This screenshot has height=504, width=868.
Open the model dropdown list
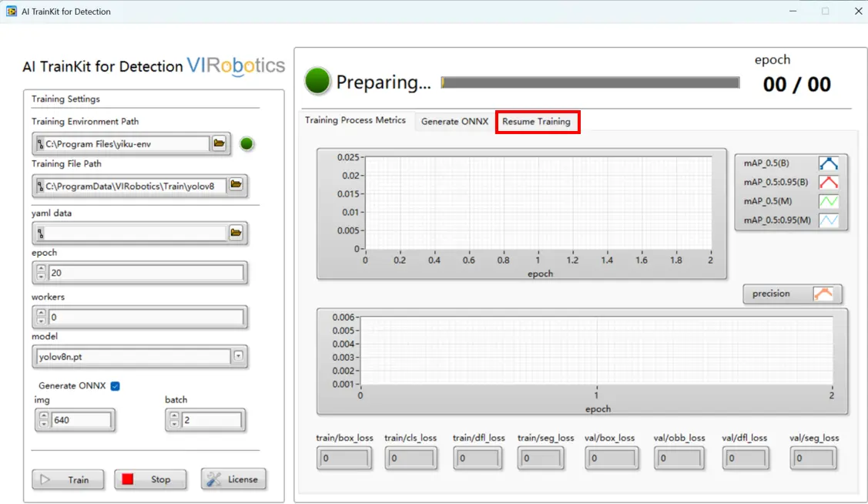[239, 356]
